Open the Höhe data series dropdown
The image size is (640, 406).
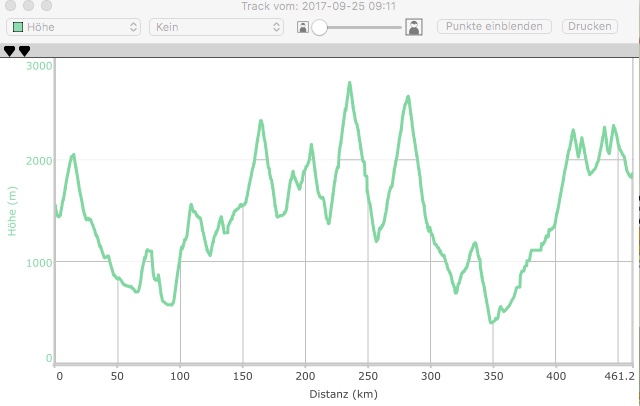pyautogui.click(x=75, y=27)
